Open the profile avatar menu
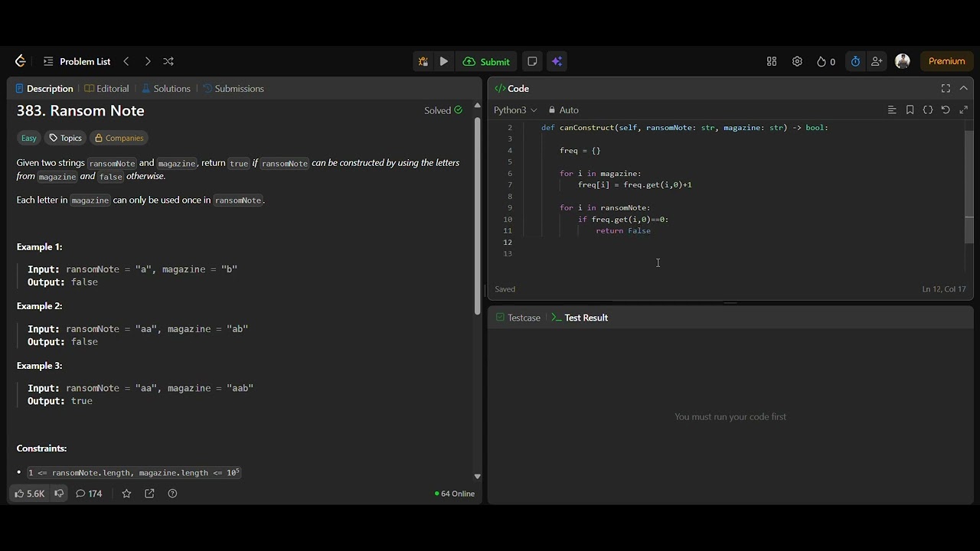 903,61
